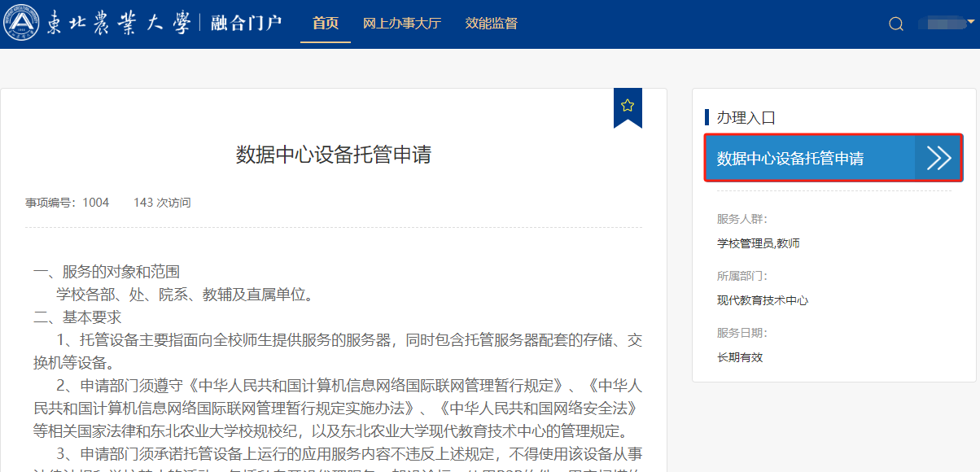The height and width of the screenshot is (472, 980).
Task: Click the heading 二、基本要求
Action: coord(77,317)
